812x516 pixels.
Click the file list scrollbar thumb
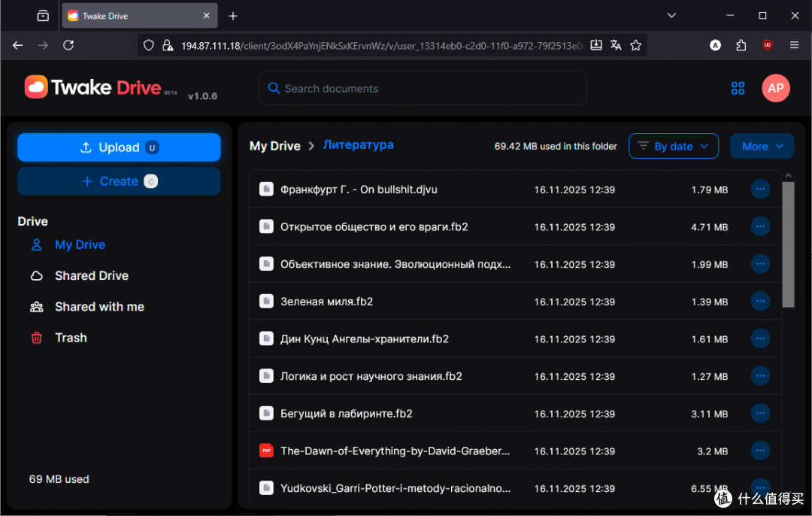788,244
